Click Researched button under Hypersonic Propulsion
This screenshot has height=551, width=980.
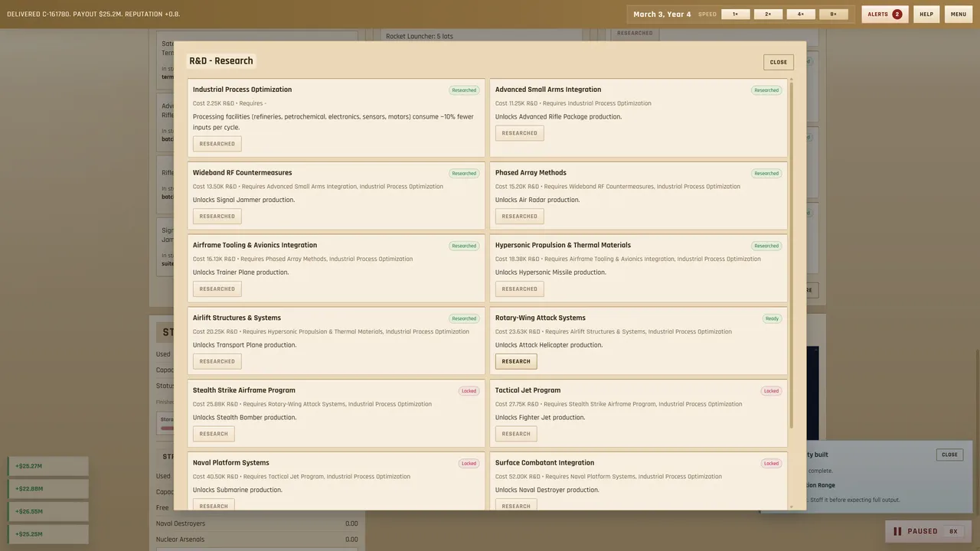tap(520, 289)
